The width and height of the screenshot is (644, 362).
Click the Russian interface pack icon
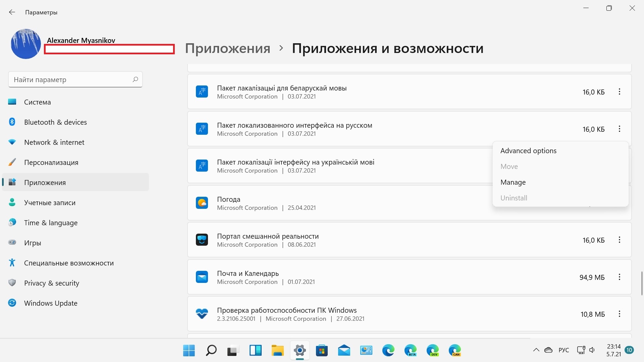coord(202,129)
